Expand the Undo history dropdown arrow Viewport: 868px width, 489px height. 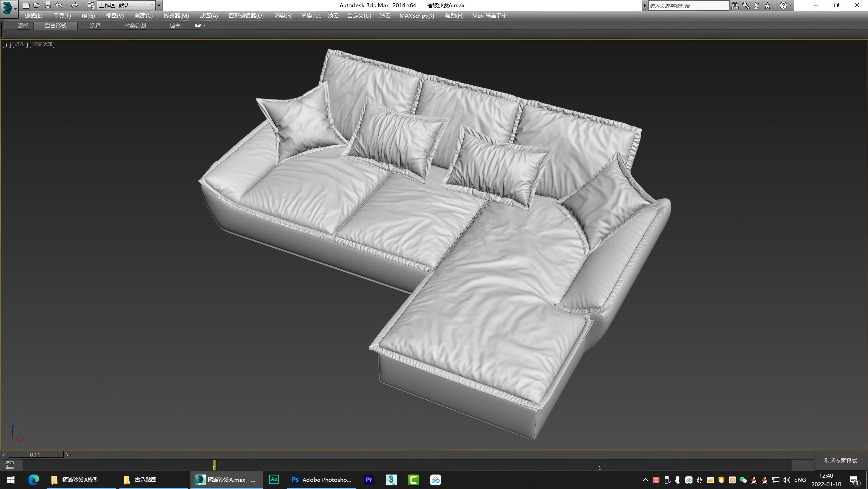point(67,5)
